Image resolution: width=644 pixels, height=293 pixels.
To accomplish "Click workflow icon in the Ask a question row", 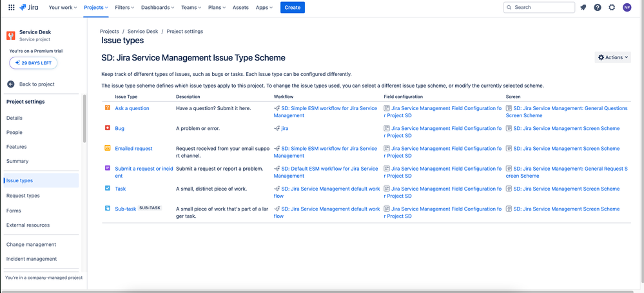I will [x=277, y=108].
